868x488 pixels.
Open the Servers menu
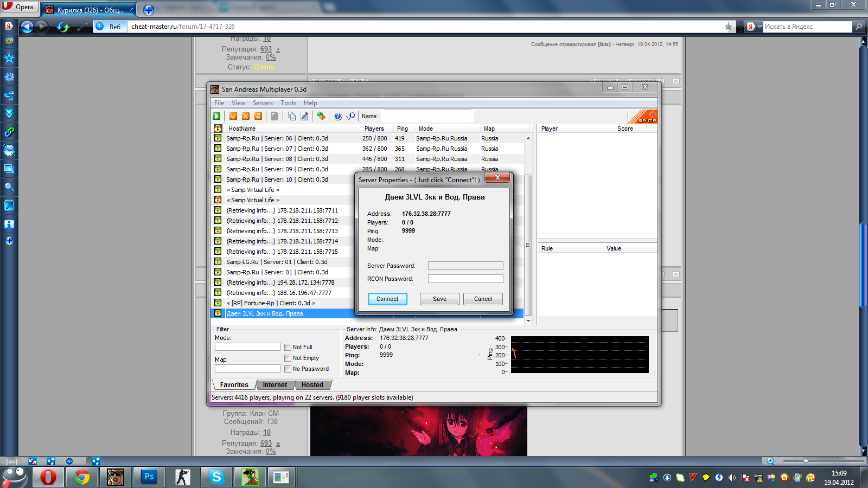[263, 103]
